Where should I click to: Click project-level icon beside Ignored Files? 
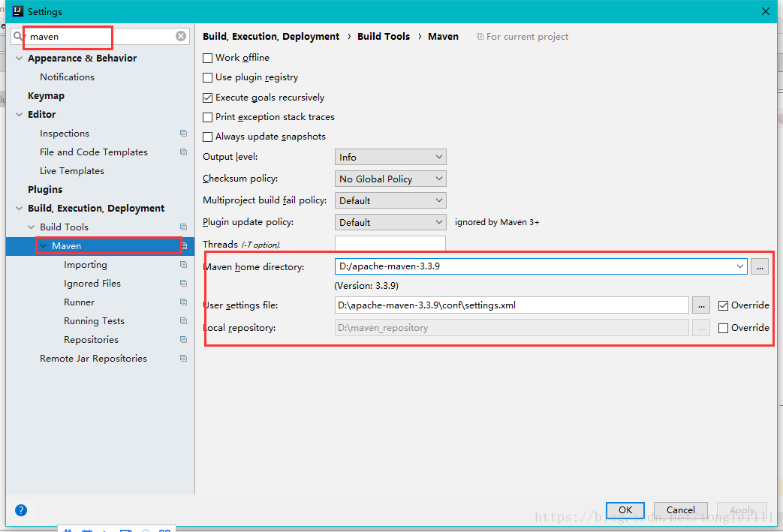(183, 284)
